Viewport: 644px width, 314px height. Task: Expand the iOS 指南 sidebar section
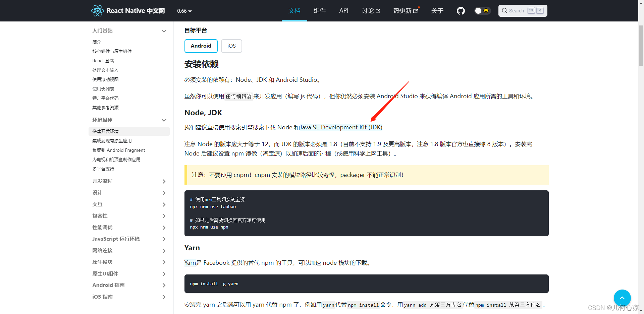tap(129, 297)
